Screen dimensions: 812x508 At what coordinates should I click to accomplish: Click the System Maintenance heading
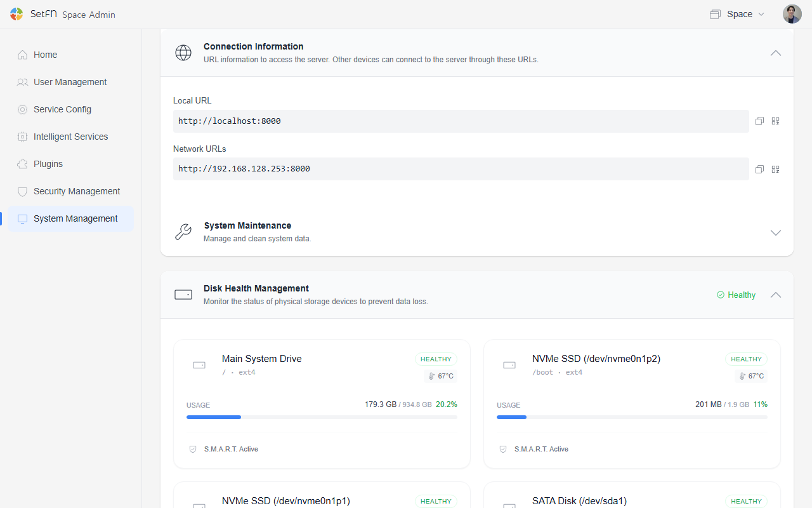coord(247,225)
